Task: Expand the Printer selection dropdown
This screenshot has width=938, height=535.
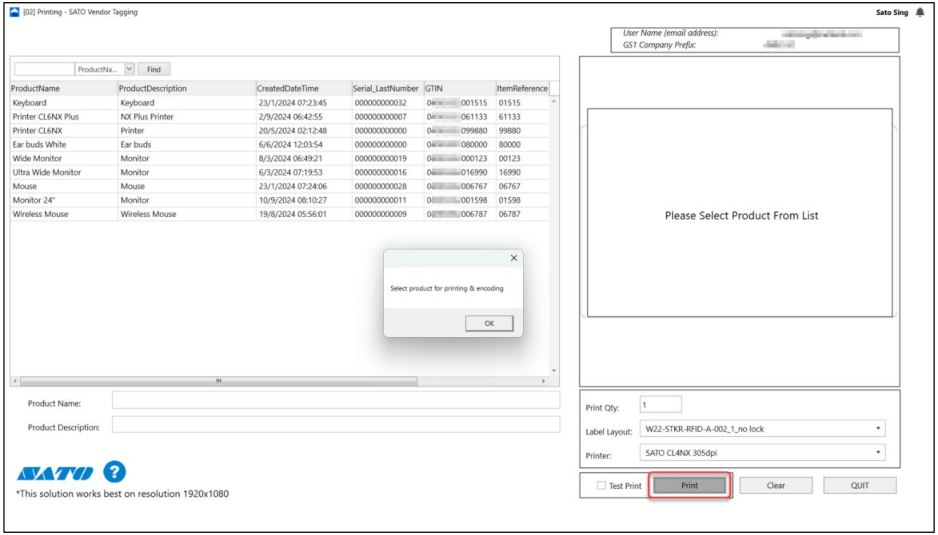Action: (x=762, y=453)
